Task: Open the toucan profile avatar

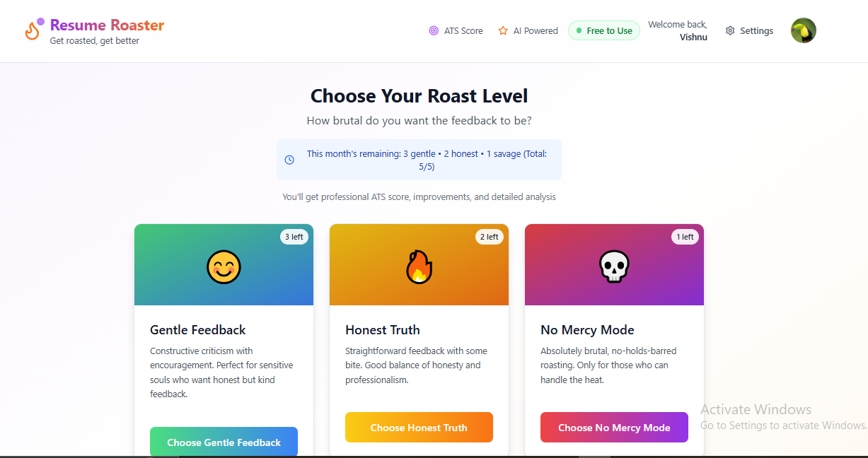Action: [804, 30]
